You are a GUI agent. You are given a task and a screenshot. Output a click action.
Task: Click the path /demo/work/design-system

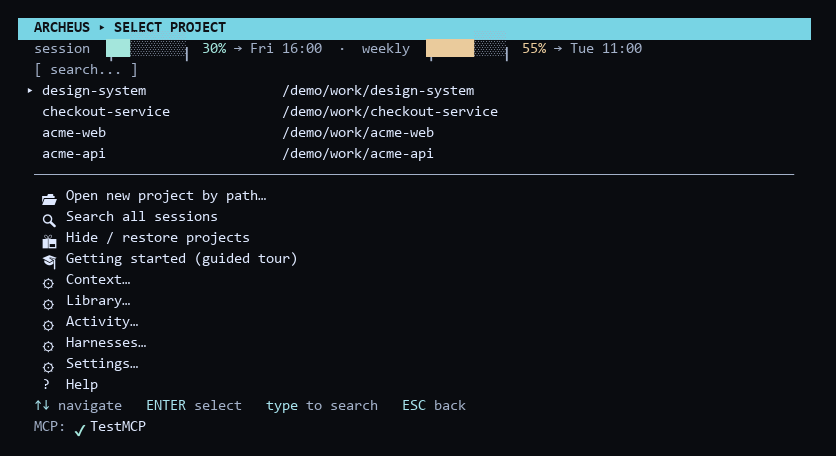point(378,91)
